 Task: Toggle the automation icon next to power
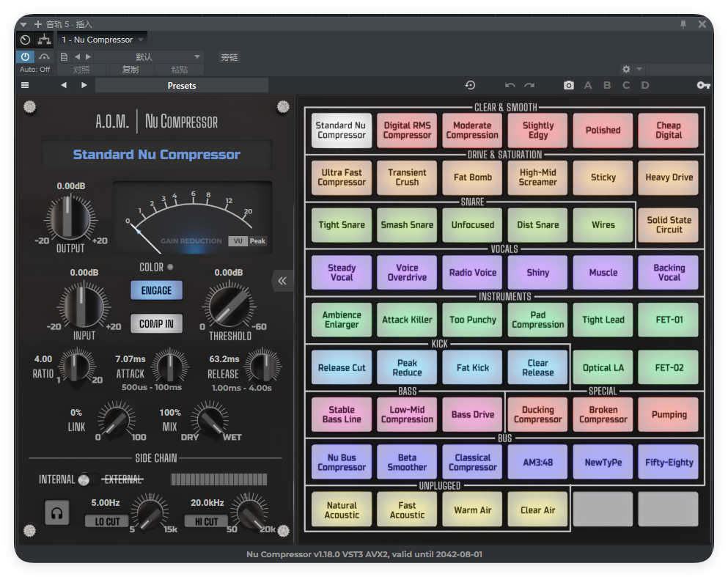tap(44, 56)
